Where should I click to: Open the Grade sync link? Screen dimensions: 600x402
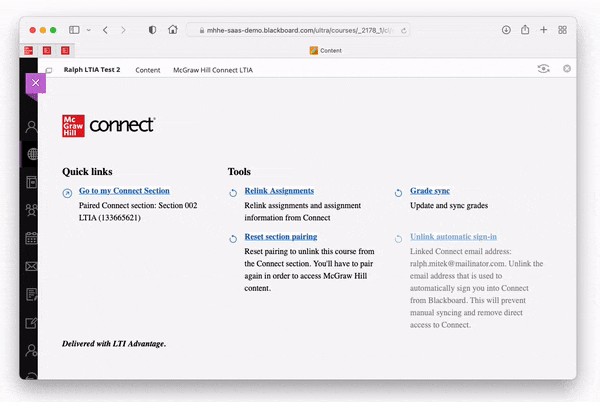point(430,191)
